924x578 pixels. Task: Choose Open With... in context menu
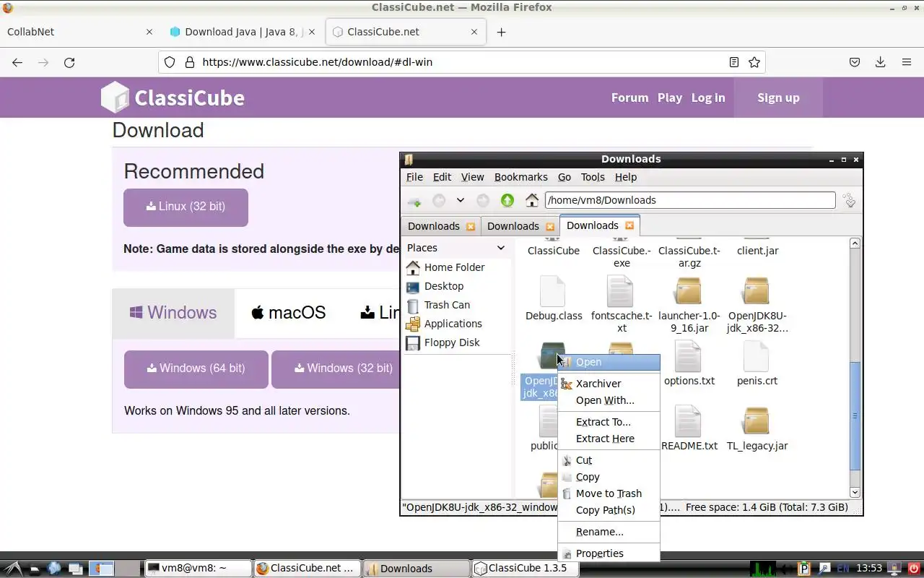[609, 400]
